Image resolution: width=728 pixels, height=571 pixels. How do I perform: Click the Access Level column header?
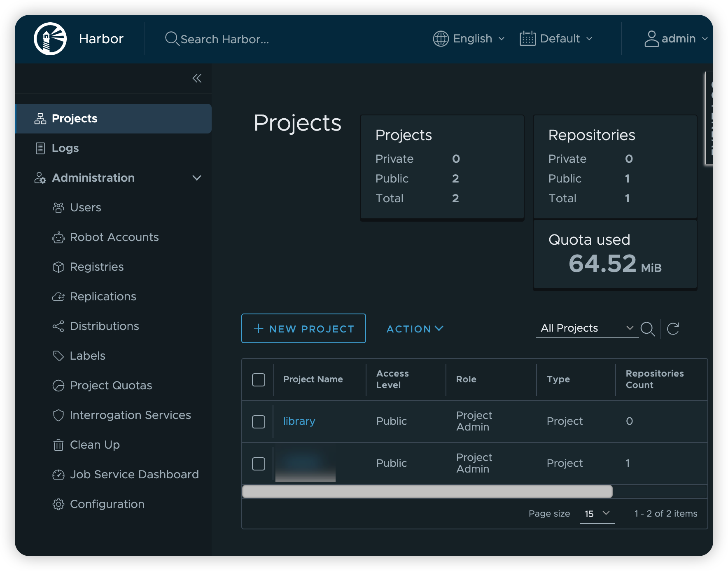pyautogui.click(x=392, y=379)
